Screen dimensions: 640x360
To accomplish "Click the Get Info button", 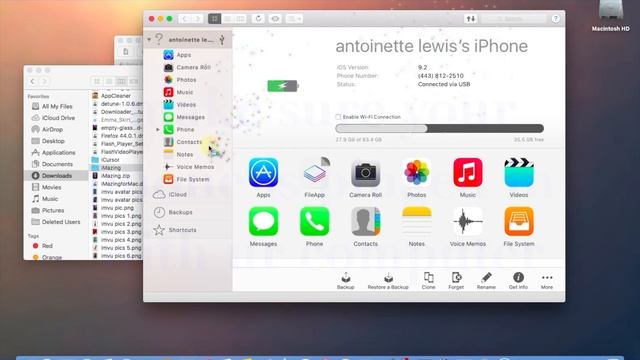I will (x=518, y=281).
